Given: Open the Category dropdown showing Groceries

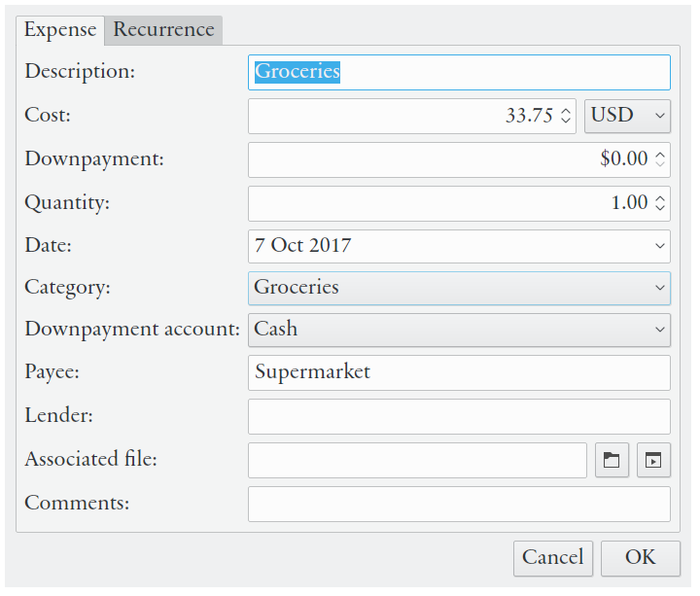Looking at the screenshot, I should tap(459, 288).
